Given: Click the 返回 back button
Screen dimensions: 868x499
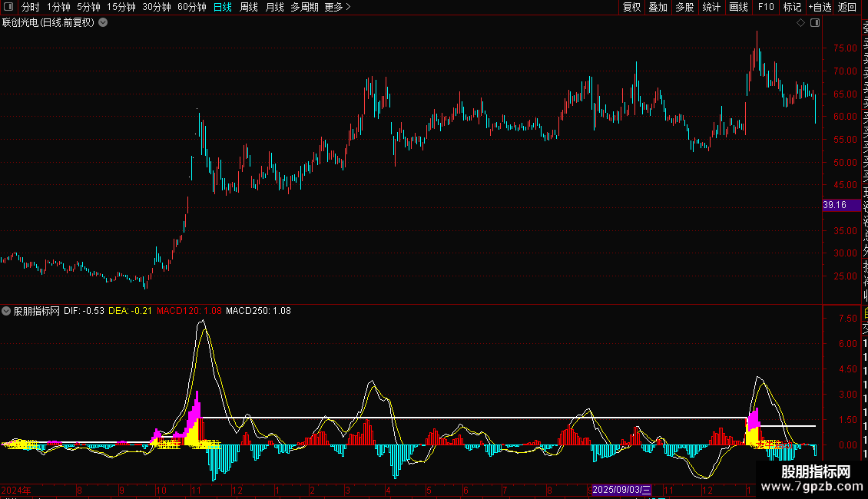Looking at the screenshot, I should (846, 7).
